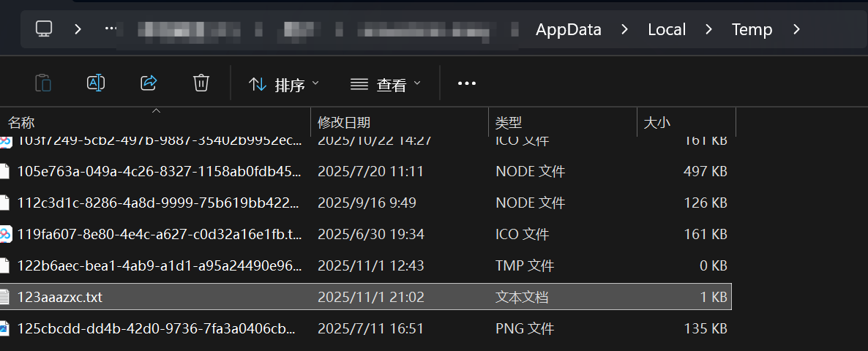
Task: Click the PNG file icon for 125cbcdd
Action: (x=6, y=328)
